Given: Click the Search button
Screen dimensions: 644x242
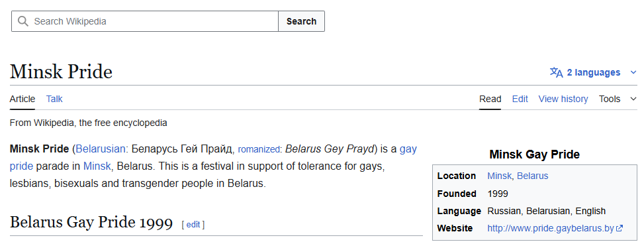Looking at the screenshot, I should pos(301,21).
